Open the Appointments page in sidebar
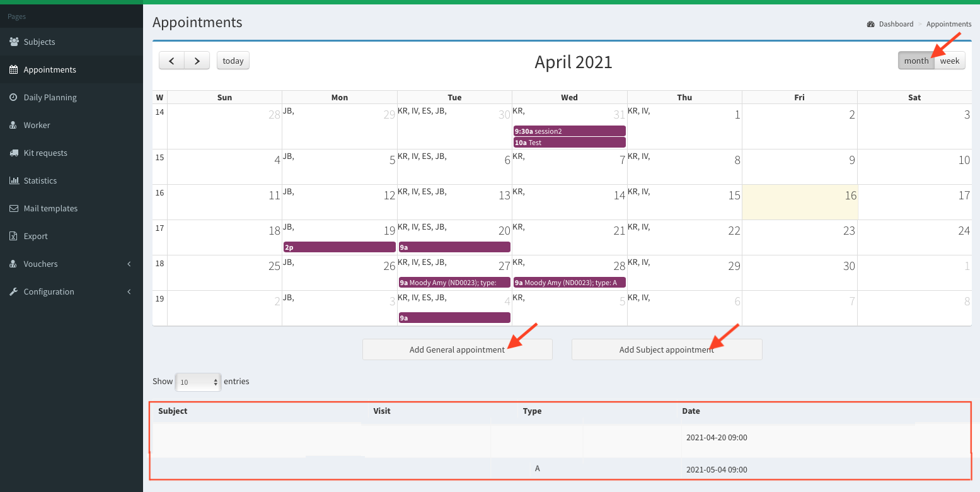This screenshot has width=980, height=492. pyautogui.click(x=50, y=69)
